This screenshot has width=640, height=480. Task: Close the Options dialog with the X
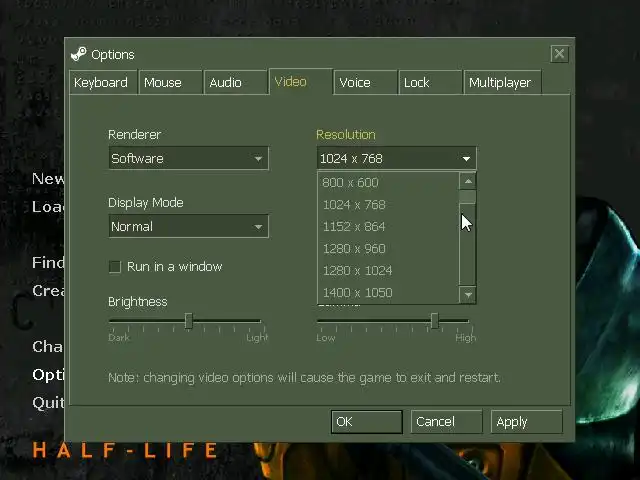pos(559,53)
